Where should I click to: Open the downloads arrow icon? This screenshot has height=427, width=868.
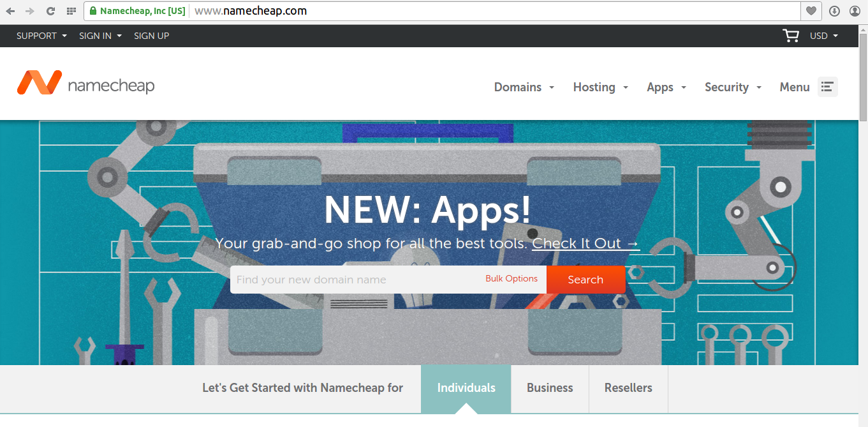click(x=834, y=11)
